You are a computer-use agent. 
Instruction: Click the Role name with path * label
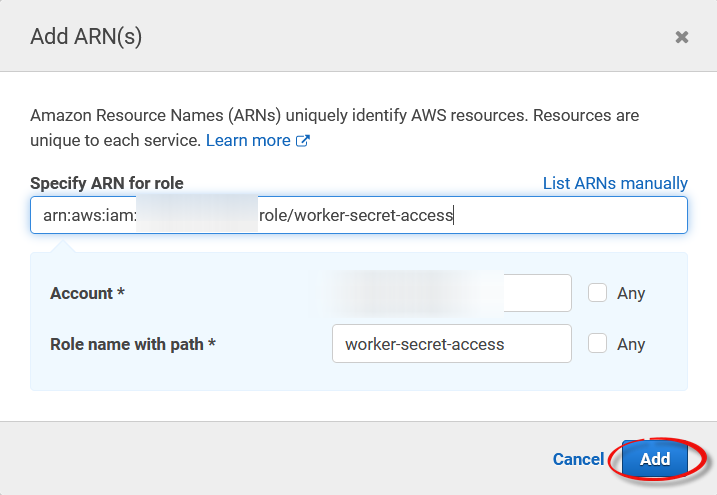point(133,343)
